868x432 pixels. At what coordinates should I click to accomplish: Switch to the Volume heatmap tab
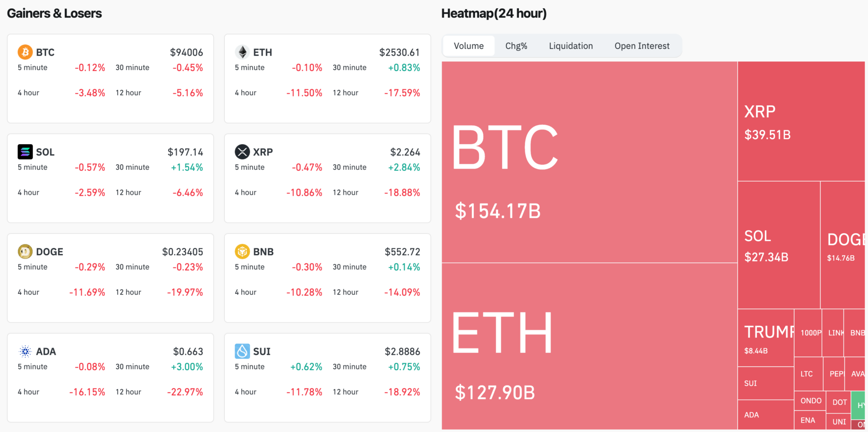(468, 46)
